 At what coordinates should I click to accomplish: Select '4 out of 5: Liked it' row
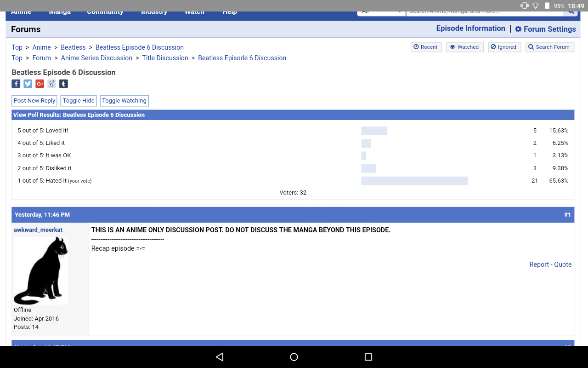pos(293,143)
